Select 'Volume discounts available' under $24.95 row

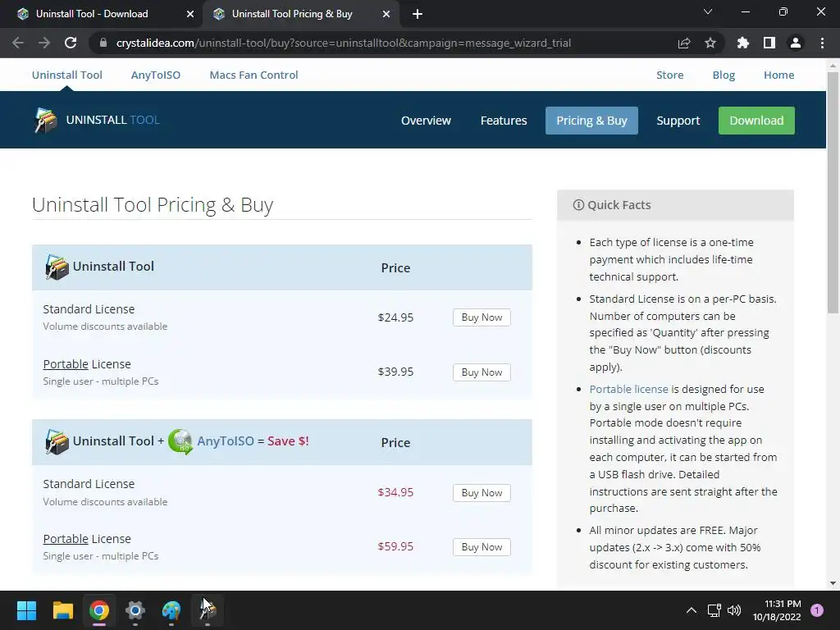click(105, 326)
